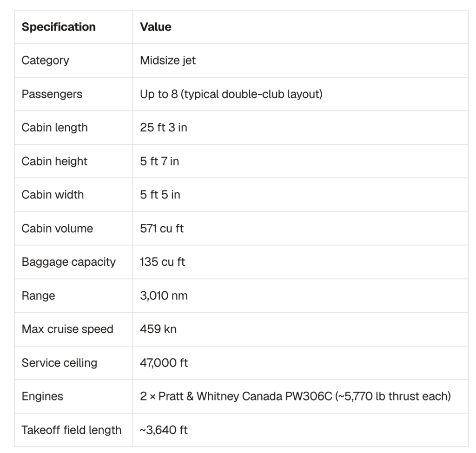
Task: Click the Specification column header
Action: coord(59,27)
